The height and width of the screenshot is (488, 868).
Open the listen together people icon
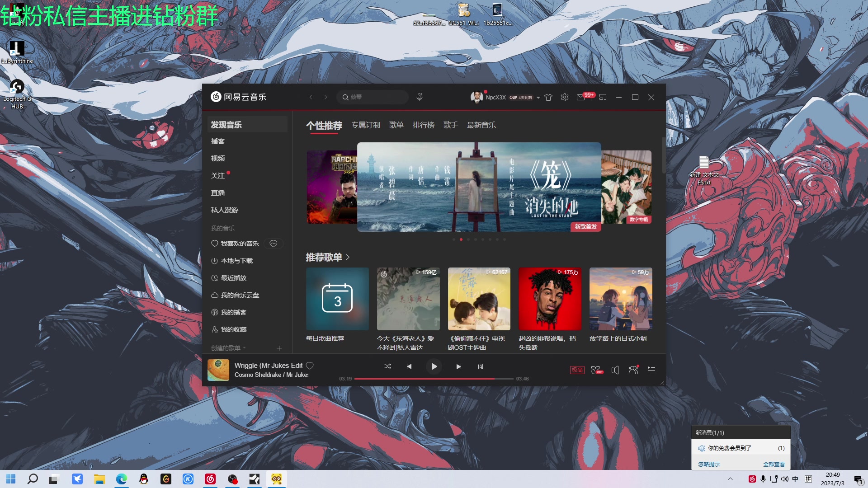[x=633, y=370]
